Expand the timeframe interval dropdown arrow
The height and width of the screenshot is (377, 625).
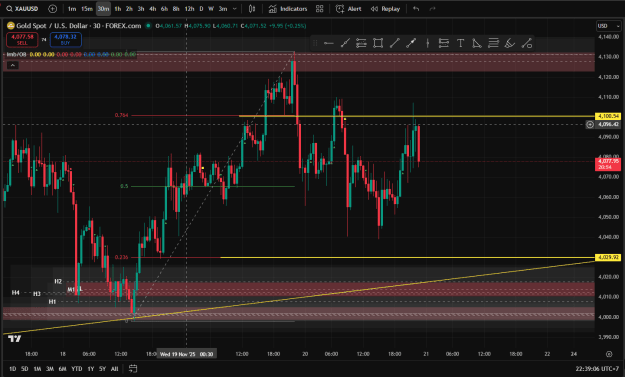234,9
